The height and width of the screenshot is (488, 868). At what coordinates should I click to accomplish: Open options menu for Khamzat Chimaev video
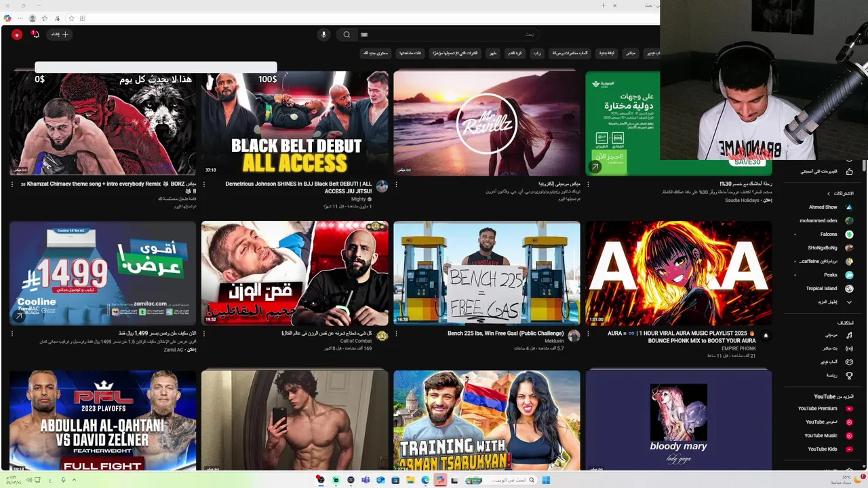12,184
